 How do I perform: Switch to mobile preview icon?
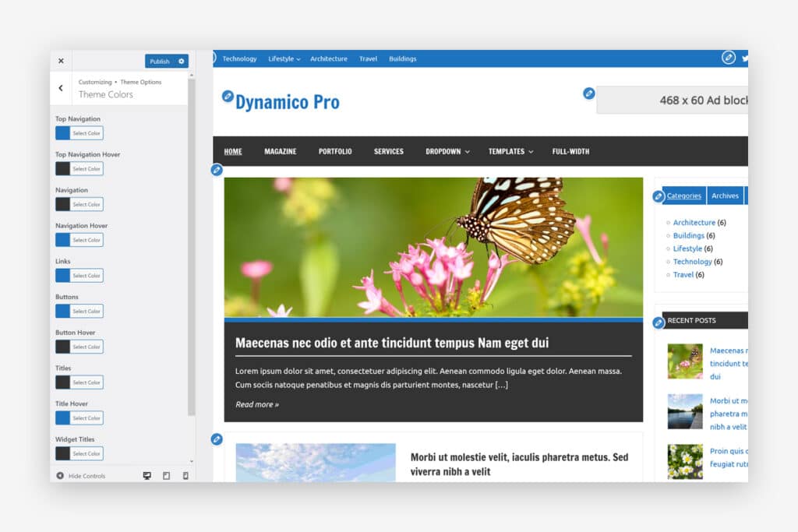coord(185,476)
